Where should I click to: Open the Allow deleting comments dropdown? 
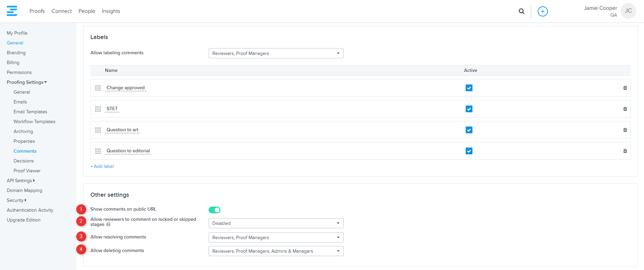[x=276, y=251]
